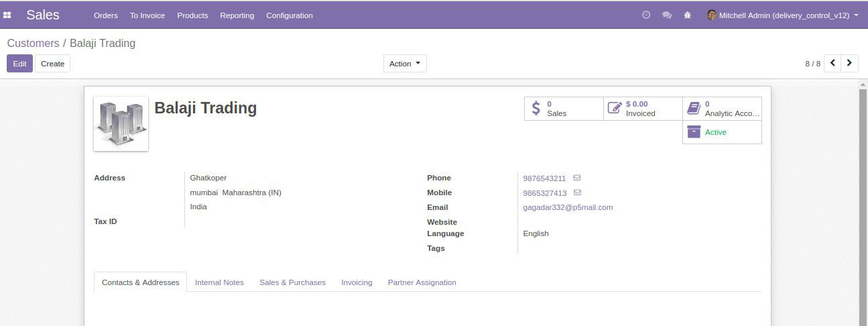
Task: Open the 0 Analytic Accounts stat button
Action: point(723,109)
